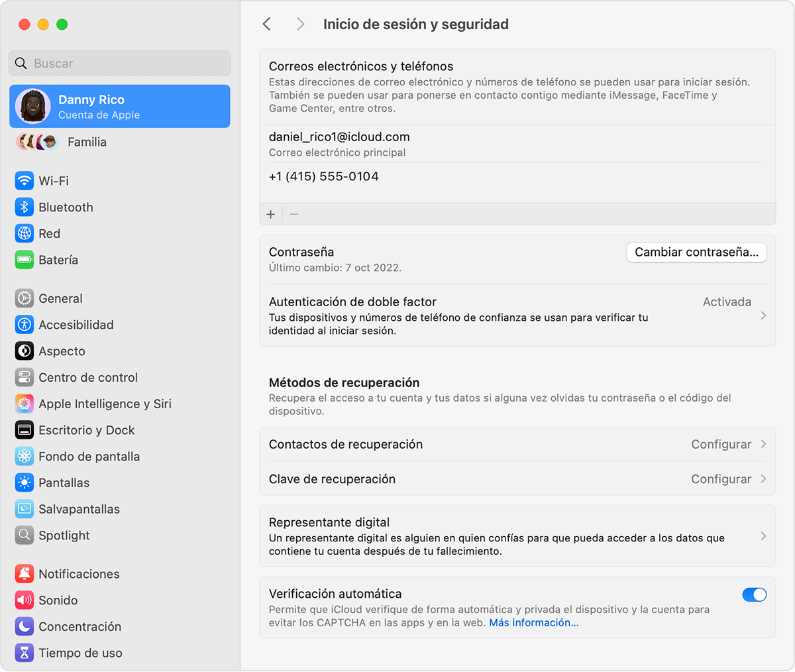The height and width of the screenshot is (672, 795).
Task: Select daniel_rico1@icloud.com email row
Action: tap(517, 144)
